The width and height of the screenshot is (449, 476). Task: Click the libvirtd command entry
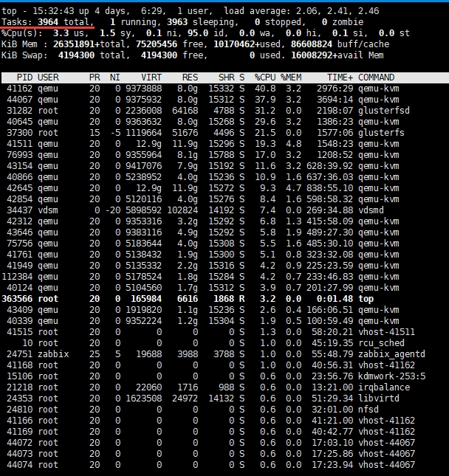379,399
